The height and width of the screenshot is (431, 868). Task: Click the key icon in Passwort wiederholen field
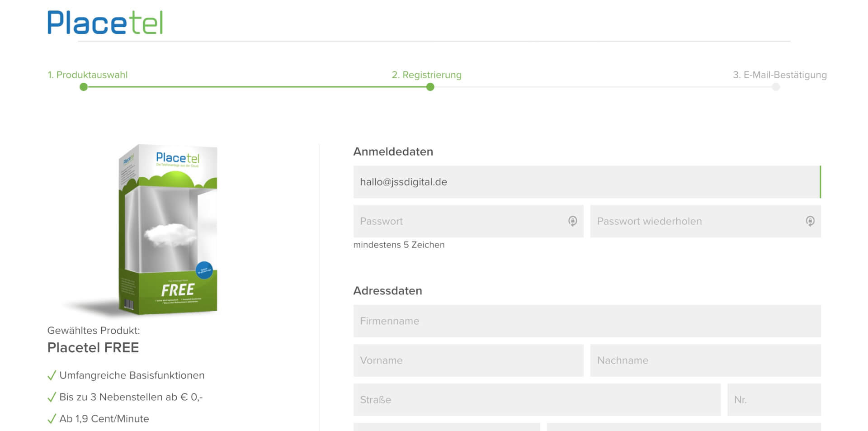(x=810, y=221)
